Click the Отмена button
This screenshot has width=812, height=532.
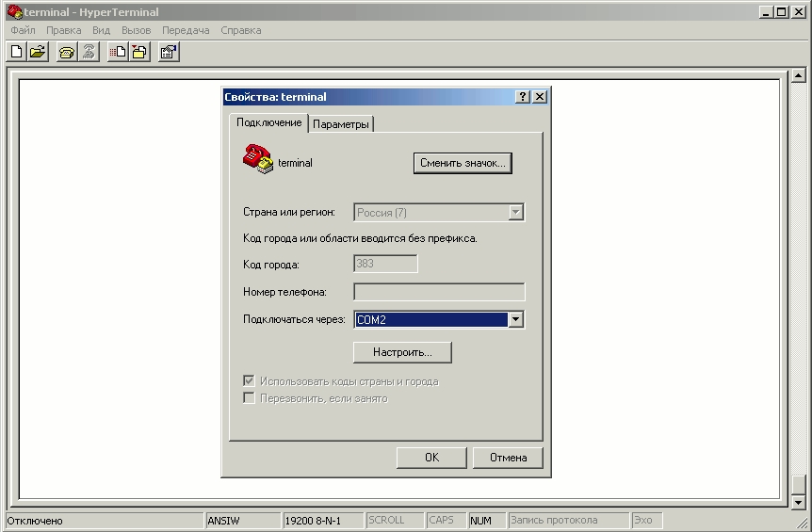click(x=508, y=458)
